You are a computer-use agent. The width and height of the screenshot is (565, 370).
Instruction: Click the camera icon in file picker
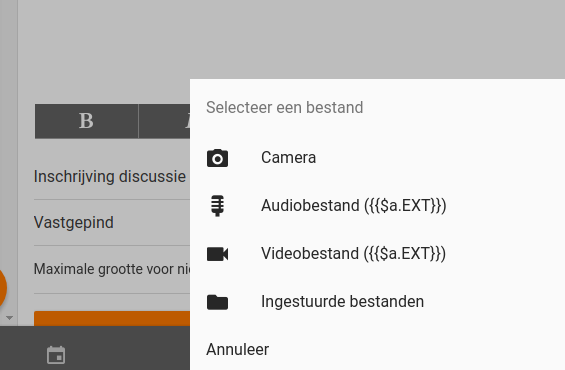217,158
